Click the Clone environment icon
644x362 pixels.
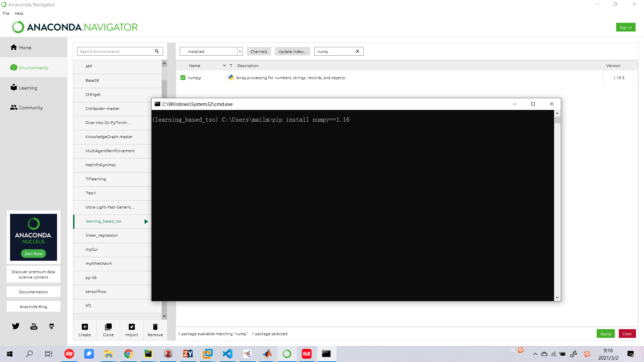108,327
